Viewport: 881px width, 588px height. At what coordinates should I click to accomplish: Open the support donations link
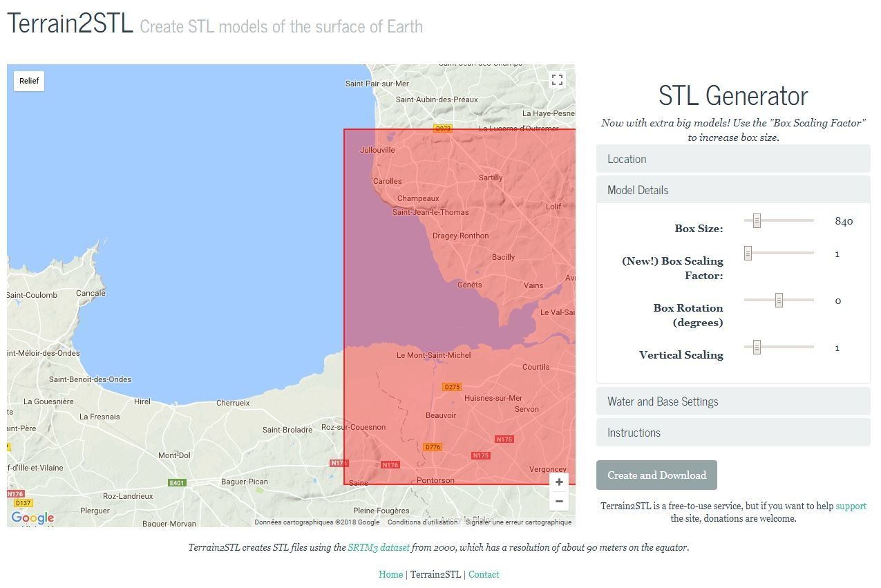point(851,506)
